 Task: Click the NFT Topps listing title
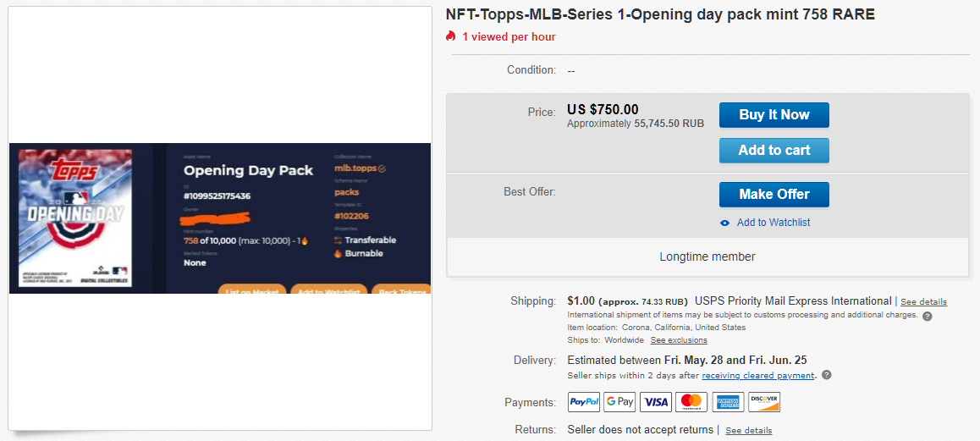click(660, 14)
